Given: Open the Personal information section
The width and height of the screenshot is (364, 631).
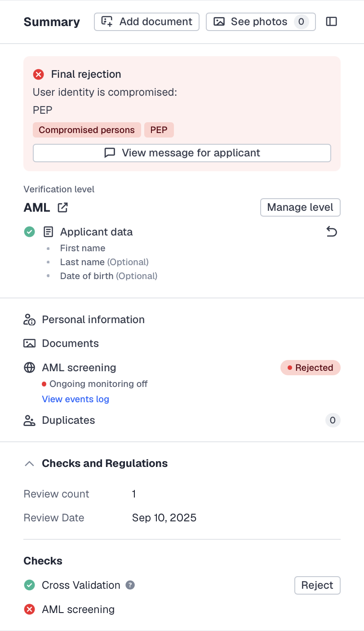Looking at the screenshot, I should (93, 320).
